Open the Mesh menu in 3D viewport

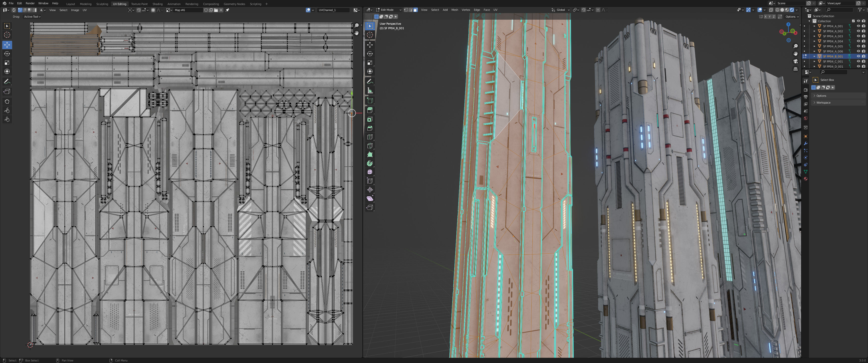coord(454,10)
